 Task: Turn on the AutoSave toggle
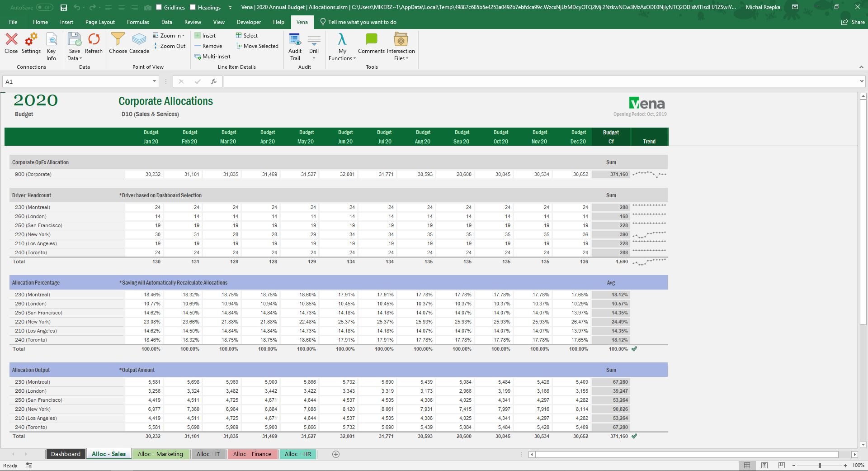click(x=44, y=7)
